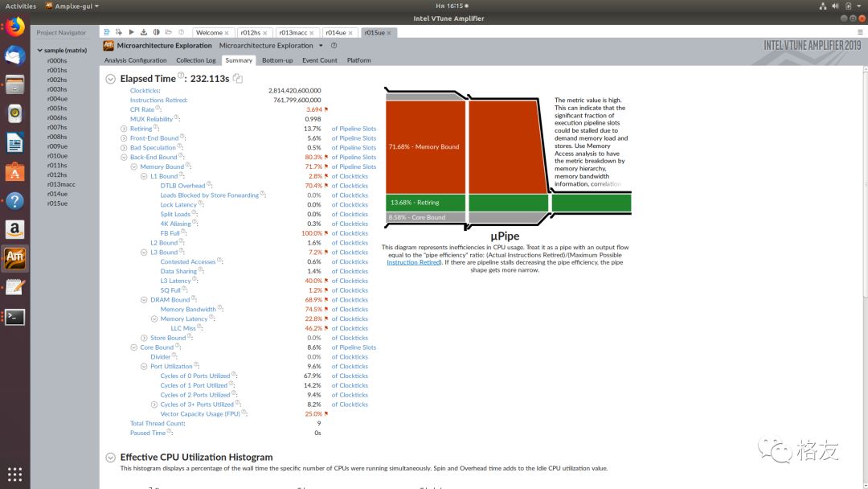The width and height of the screenshot is (868, 489).
Task: Click the Vector Capacity Usage (FPU) label
Action: [x=200, y=414]
